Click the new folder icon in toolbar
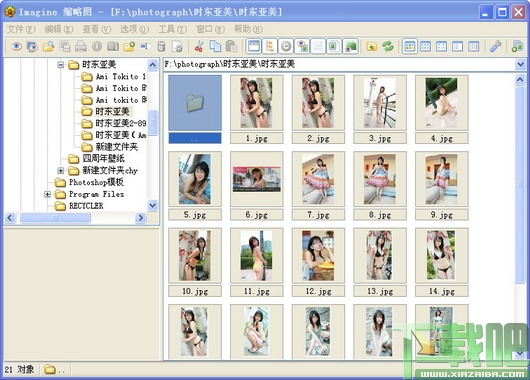This screenshot has width=530, height=380. point(129,46)
